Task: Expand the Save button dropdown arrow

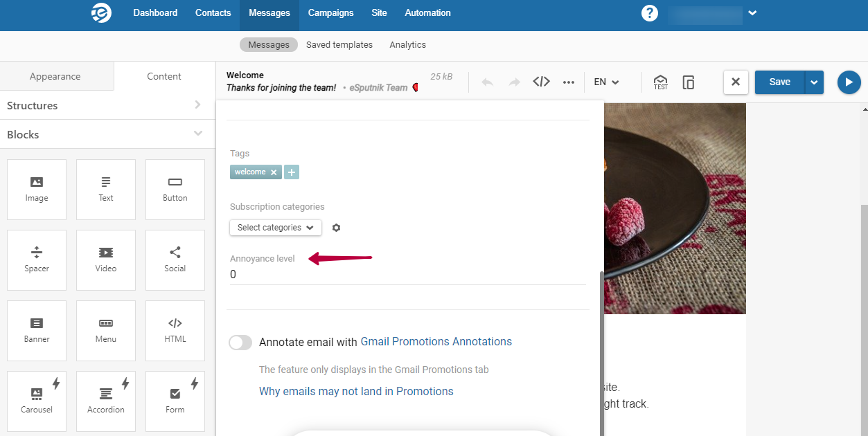Action: 814,82
